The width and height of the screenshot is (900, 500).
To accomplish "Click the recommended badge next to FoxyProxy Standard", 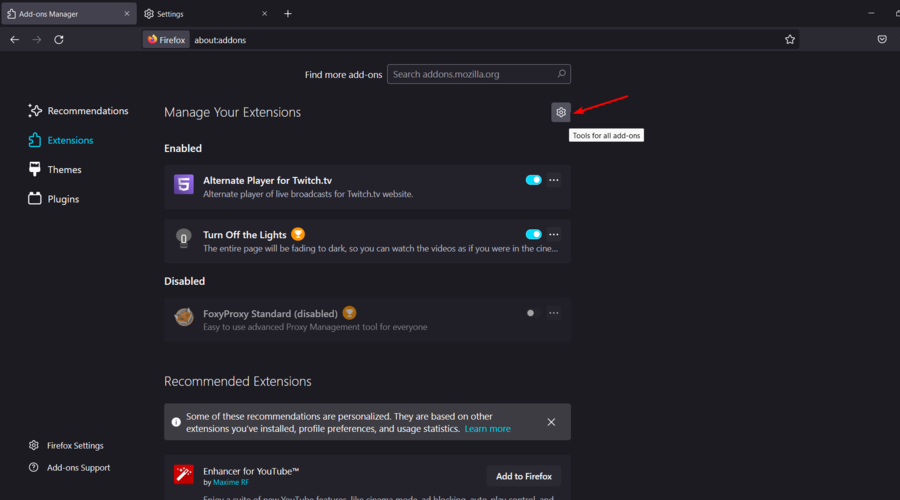I will pyautogui.click(x=349, y=313).
